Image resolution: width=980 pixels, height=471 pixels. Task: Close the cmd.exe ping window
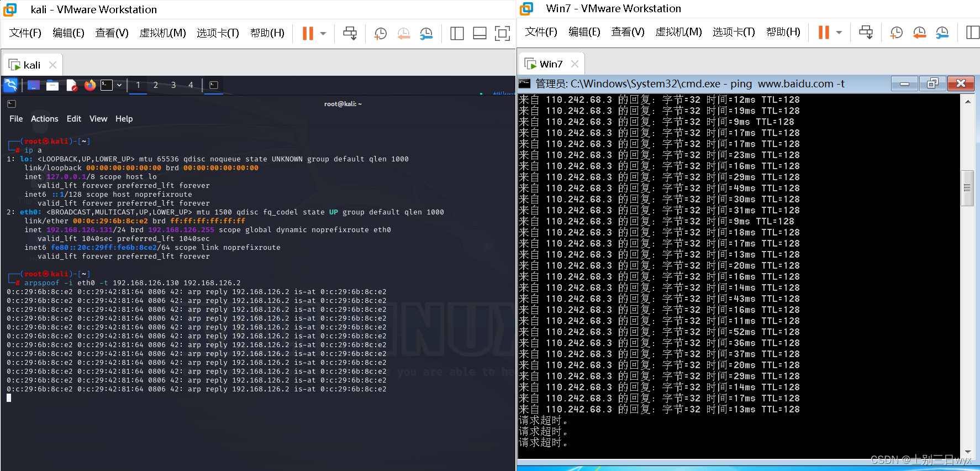tap(961, 83)
